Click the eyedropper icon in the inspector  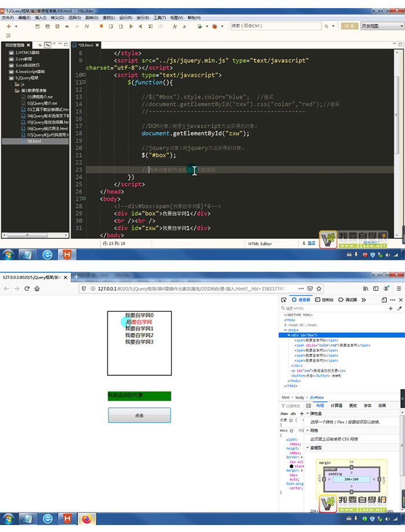tap(400, 308)
